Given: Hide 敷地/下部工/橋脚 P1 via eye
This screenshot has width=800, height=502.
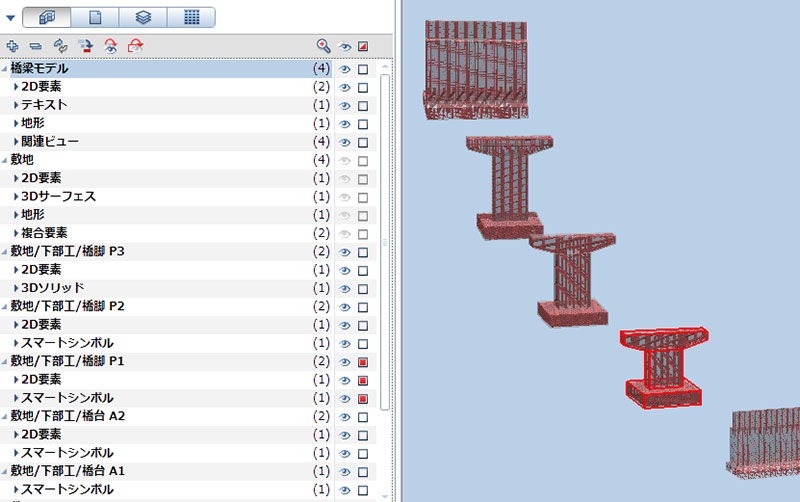Looking at the screenshot, I should tap(345, 362).
